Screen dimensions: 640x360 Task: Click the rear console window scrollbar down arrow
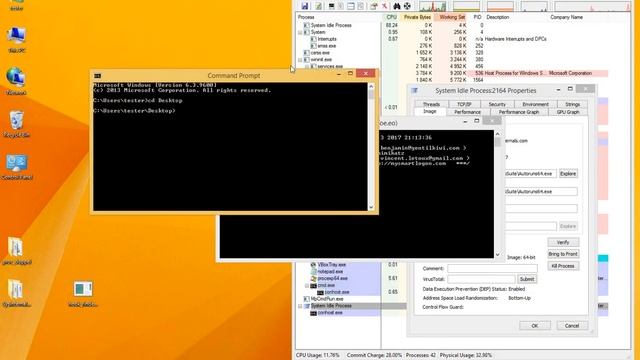(x=497, y=255)
